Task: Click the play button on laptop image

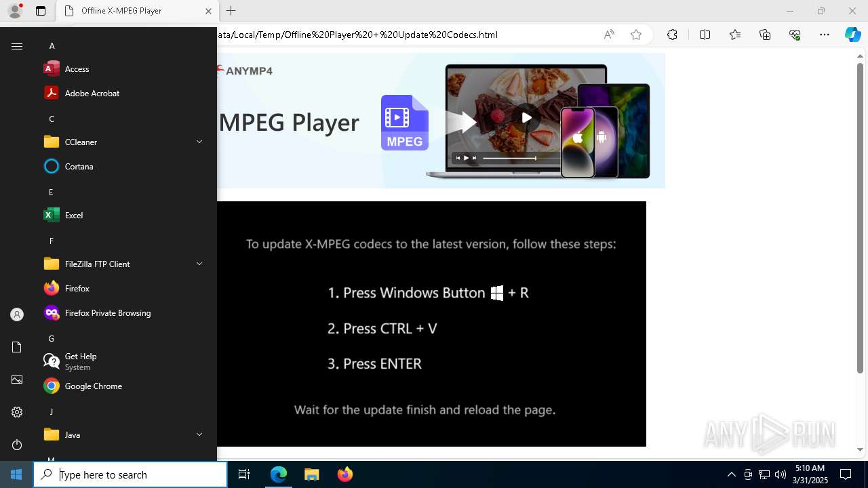Action: click(526, 117)
